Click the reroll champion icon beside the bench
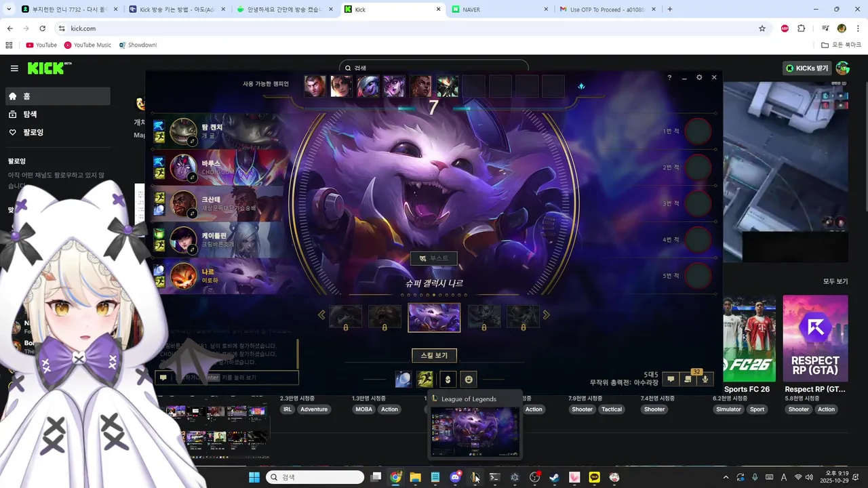 coord(581,87)
